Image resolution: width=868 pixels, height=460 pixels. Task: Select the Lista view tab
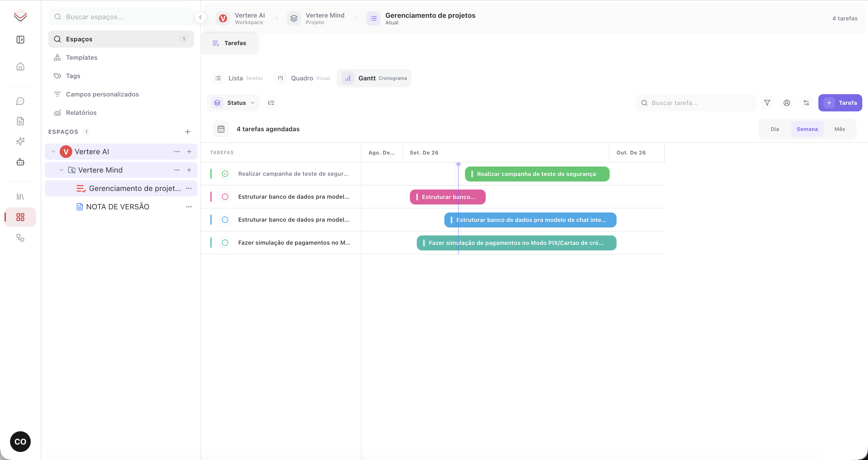pyautogui.click(x=237, y=78)
